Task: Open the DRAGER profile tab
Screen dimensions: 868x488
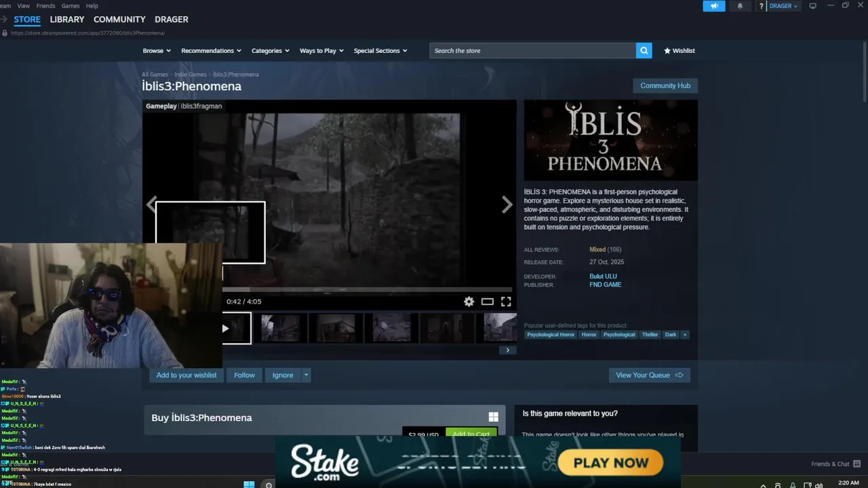Action: click(172, 20)
